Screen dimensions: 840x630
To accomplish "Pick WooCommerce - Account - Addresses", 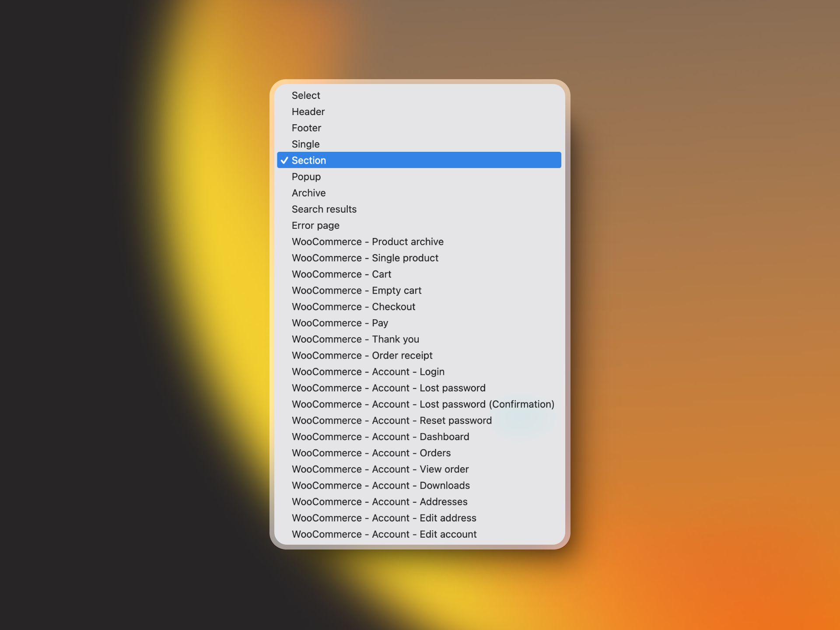I will (419, 501).
